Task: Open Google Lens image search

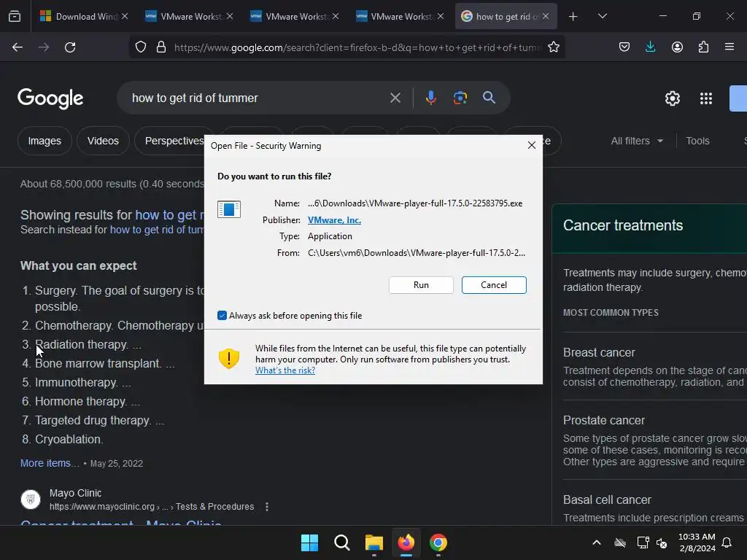Action: coord(460,98)
